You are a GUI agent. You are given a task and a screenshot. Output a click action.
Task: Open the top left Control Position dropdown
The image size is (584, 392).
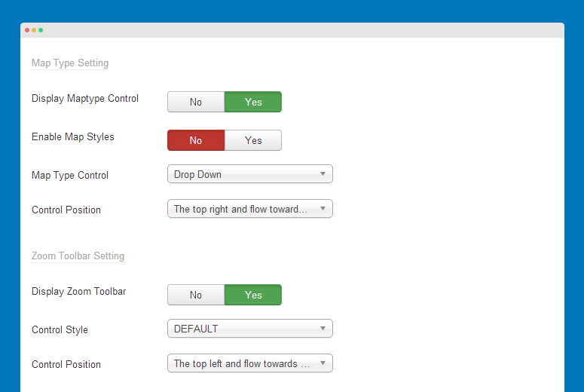(250, 363)
